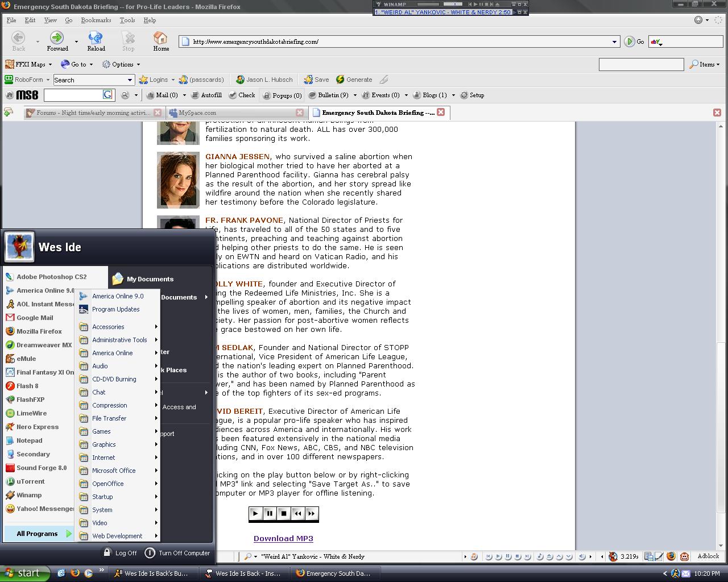
Task: Open Adobe Photoshop CS2 shortcut
Action: coord(51,277)
